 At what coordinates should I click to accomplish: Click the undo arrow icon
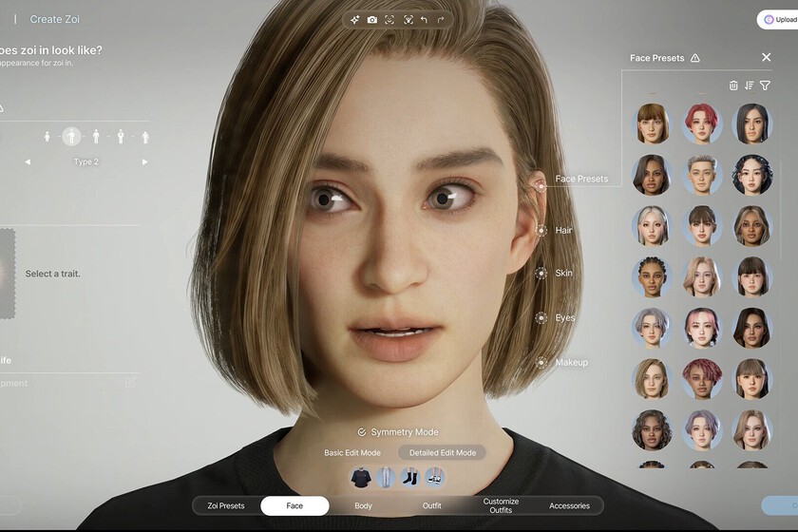(x=424, y=20)
